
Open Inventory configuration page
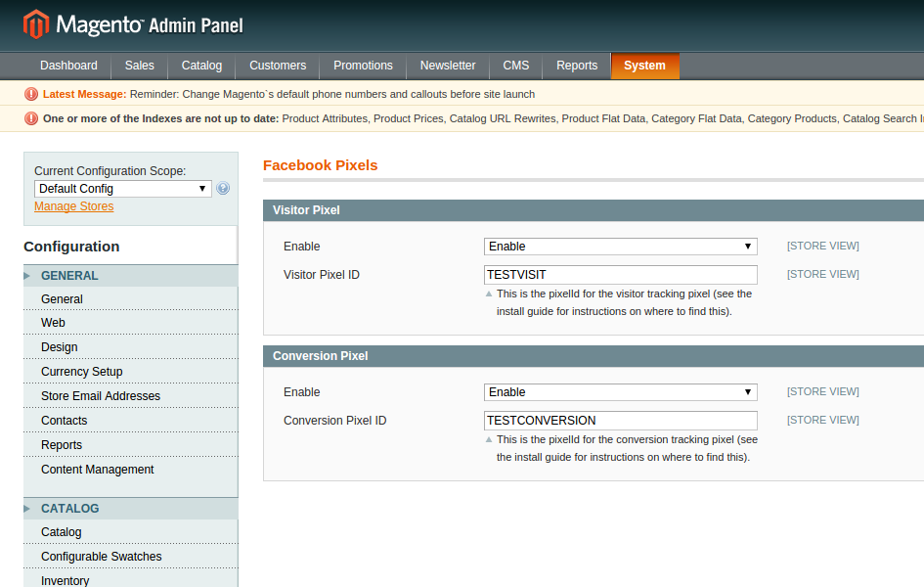pyautogui.click(x=131, y=580)
